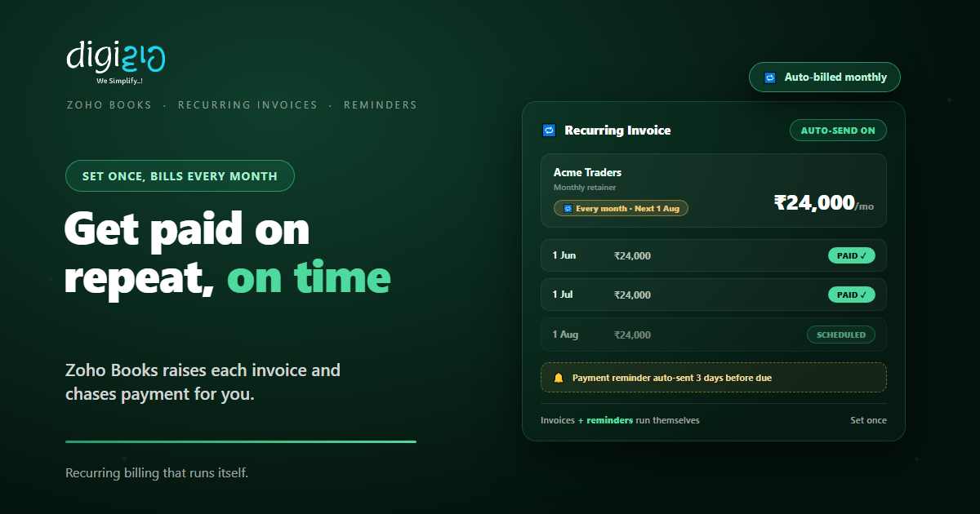The width and height of the screenshot is (980, 514).
Task: Click the 1 Aug date
Action: point(565,335)
